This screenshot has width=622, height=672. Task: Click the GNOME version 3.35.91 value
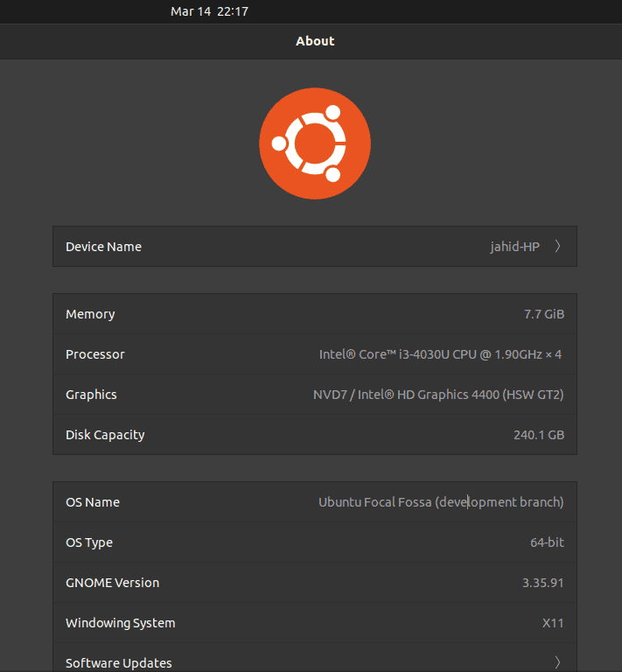click(x=542, y=583)
